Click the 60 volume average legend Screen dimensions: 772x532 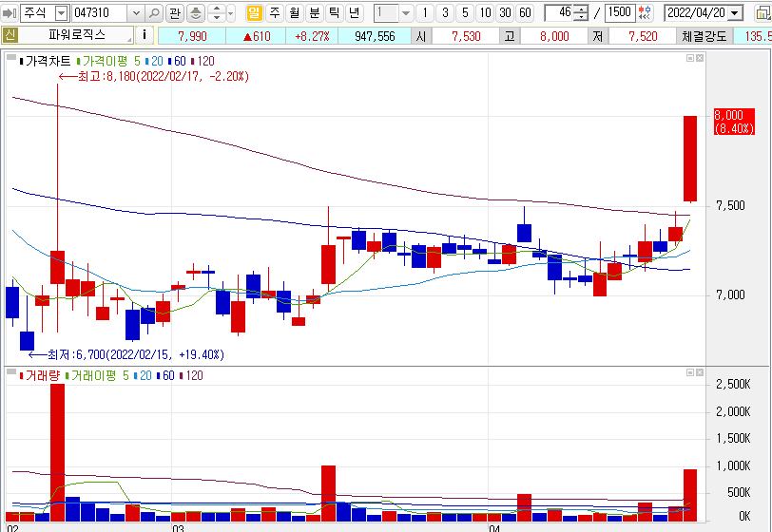165,376
